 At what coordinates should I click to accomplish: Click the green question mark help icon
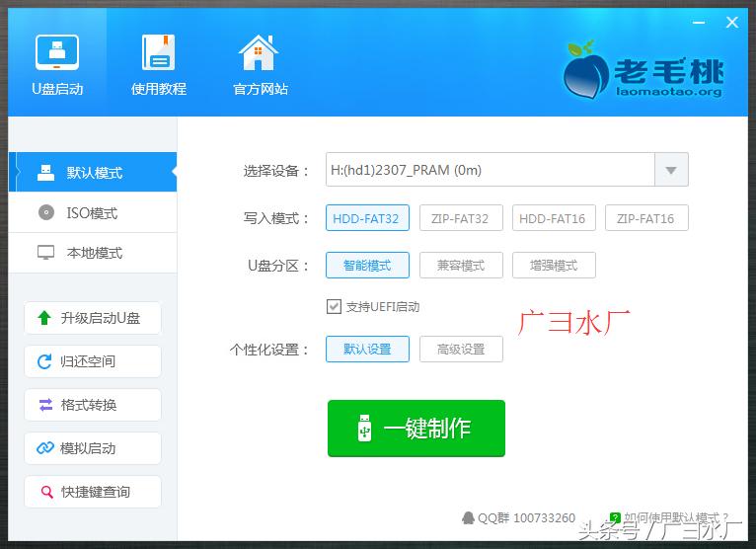615,517
